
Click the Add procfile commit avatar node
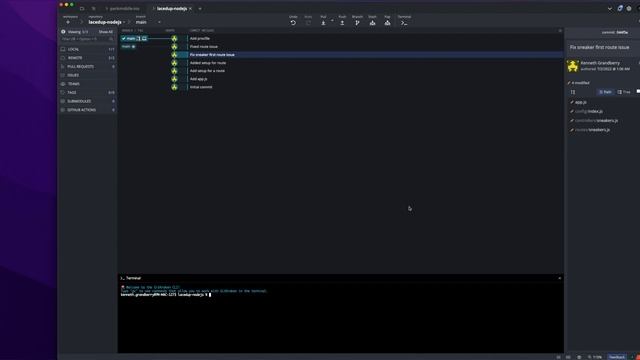(174, 38)
